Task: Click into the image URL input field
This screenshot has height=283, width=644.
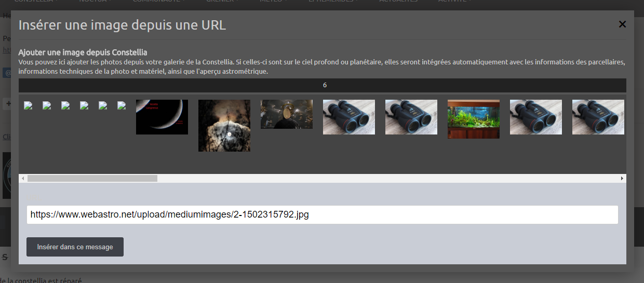Action: coord(322,214)
